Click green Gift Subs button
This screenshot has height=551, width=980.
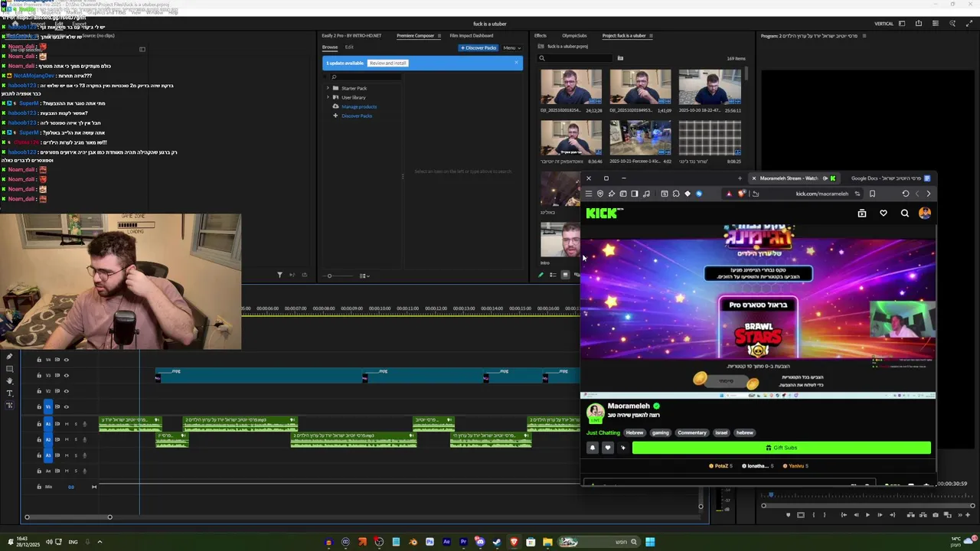pyautogui.click(x=782, y=448)
